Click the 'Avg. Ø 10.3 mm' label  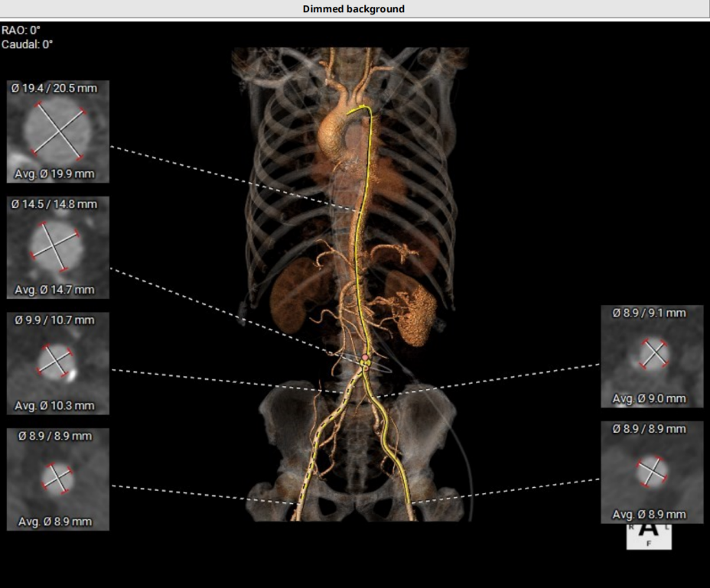(x=54, y=405)
